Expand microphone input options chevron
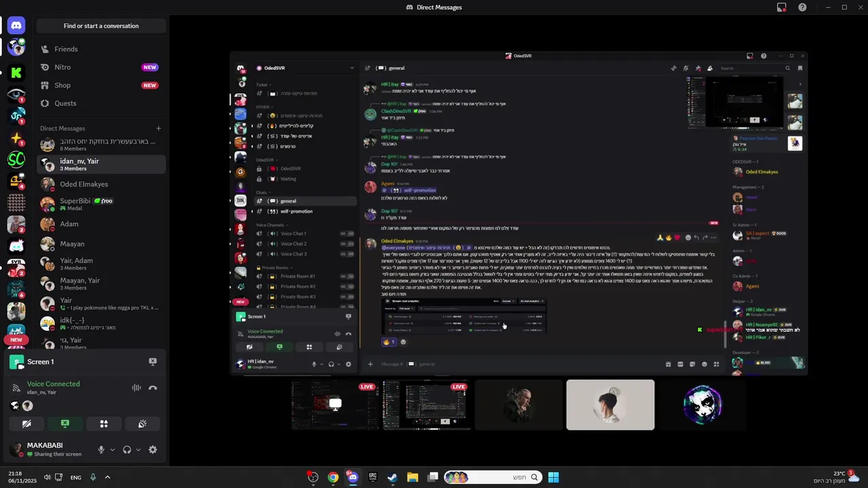 tap(113, 449)
